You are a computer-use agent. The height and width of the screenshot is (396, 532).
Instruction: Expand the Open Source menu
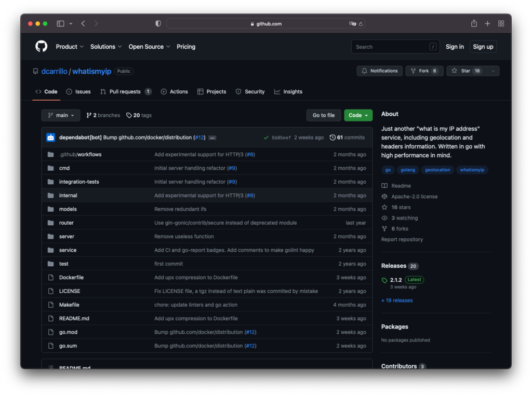point(149,47)
